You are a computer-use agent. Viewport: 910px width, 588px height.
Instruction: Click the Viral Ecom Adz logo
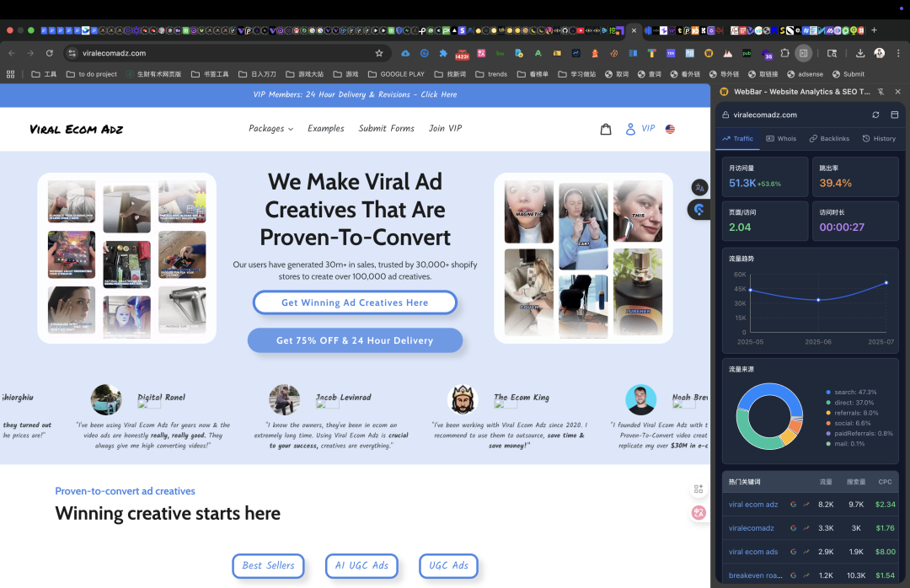[x=76, y=129]
